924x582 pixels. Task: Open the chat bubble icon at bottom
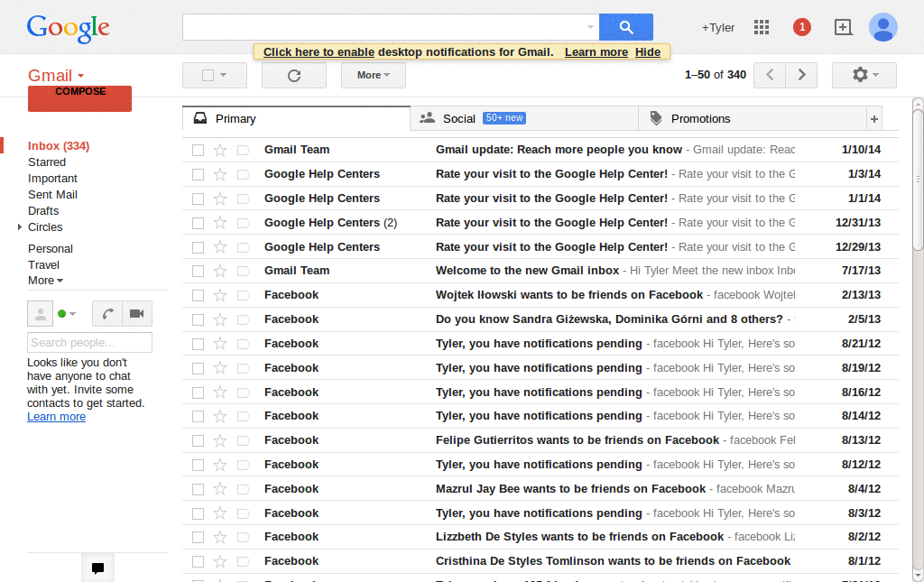click(x=97, y=568)
